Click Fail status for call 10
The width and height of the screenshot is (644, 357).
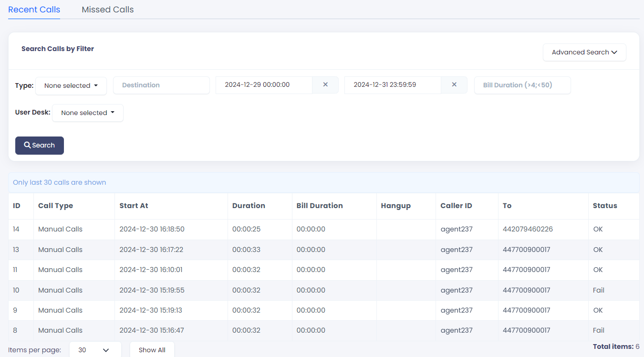tap(599, 290)
